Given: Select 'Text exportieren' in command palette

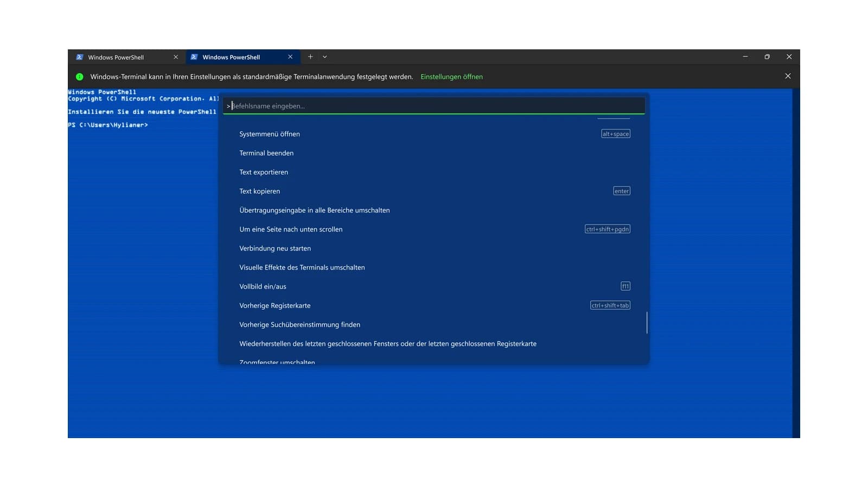Looking at the screenshot, I should [x=434, y=172].
